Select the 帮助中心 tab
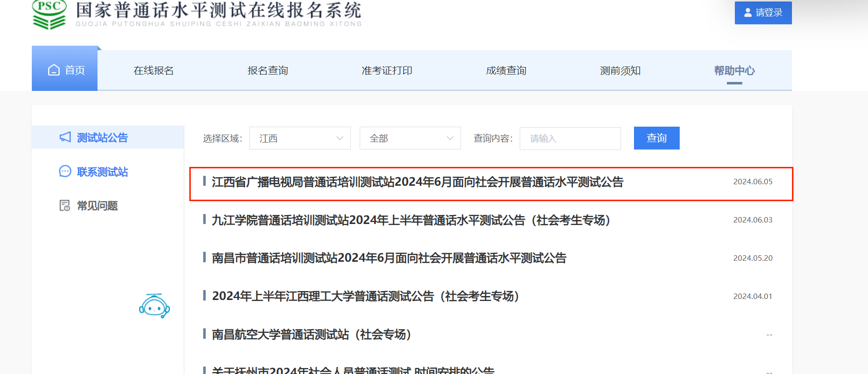 coord(734,71)
